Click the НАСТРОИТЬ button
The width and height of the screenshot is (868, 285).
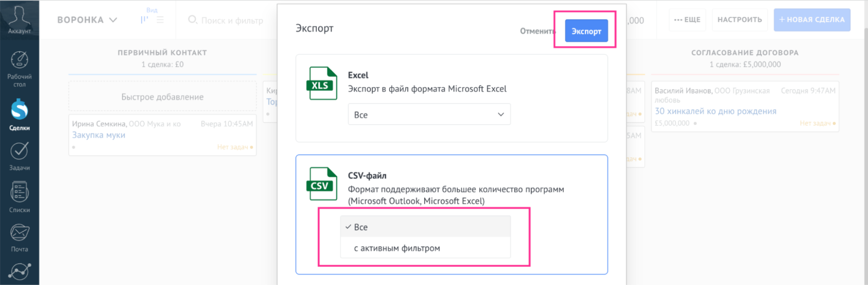coord(739,20)
